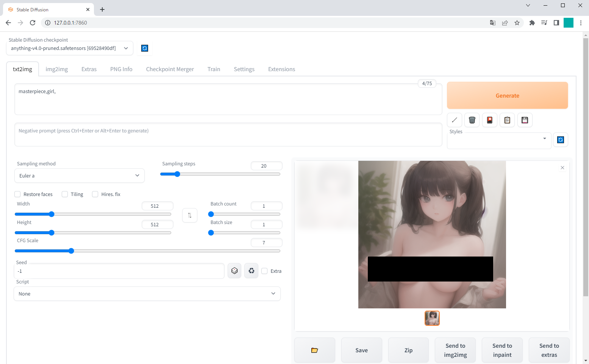Send to img2img button
Screen dimensions: 589x364
[x=455, y=350]
